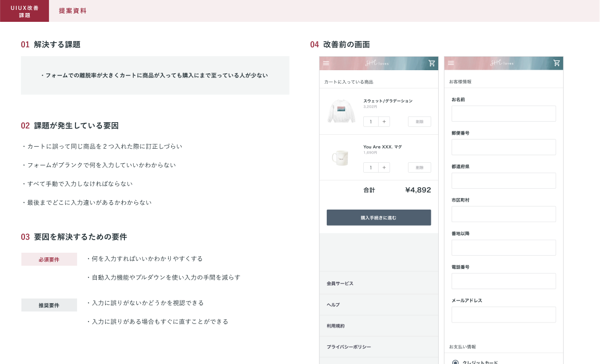Image resolution: width=600 pixels, height=364 pixels.
Task: Open hamburger menu on the cart screen
Action: tap(326, 63)
